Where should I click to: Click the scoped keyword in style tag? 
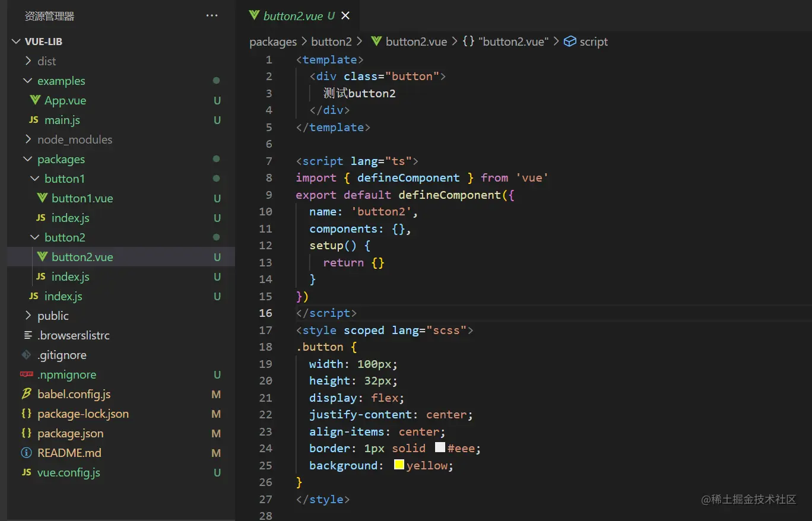click(x=364, y=330)
